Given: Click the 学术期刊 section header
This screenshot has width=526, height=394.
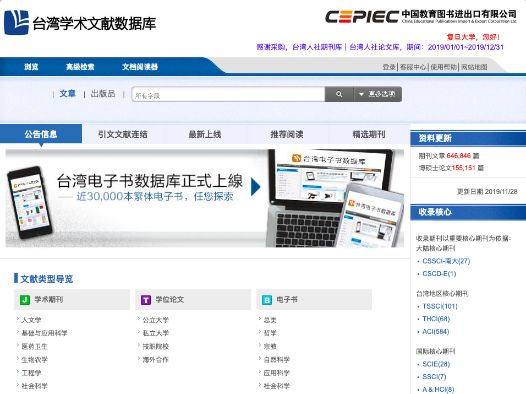Looking at the screenshot, I should [x=72, y=299].
